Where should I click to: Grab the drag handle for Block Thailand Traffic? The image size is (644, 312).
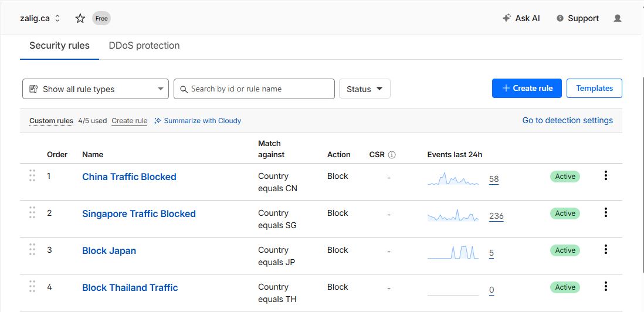(x=32, y=287)
